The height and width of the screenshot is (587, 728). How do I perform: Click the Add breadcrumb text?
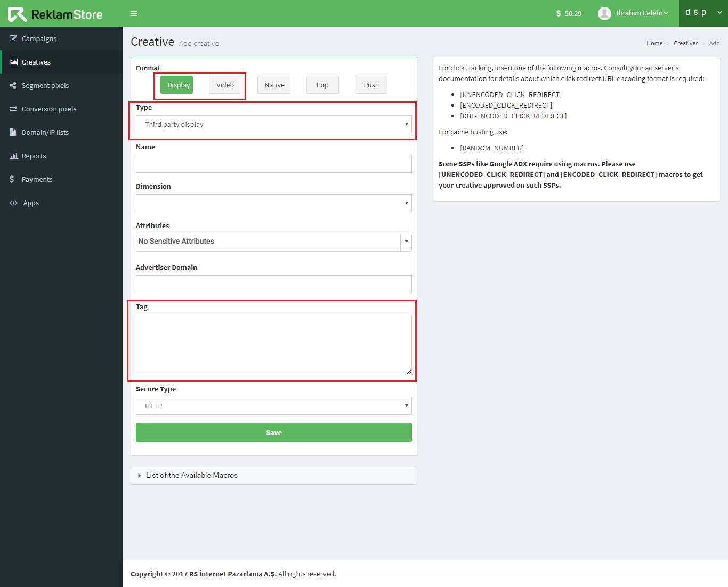click(x=714, y=43)
